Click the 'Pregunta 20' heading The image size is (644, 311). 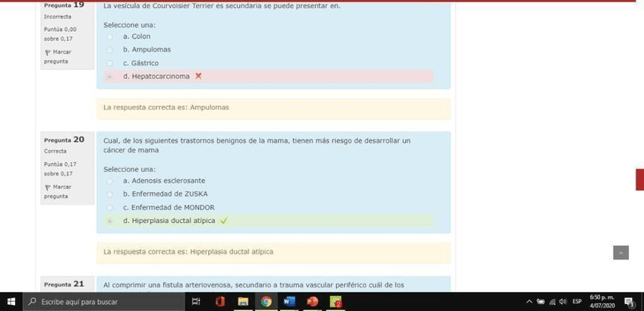64,140
